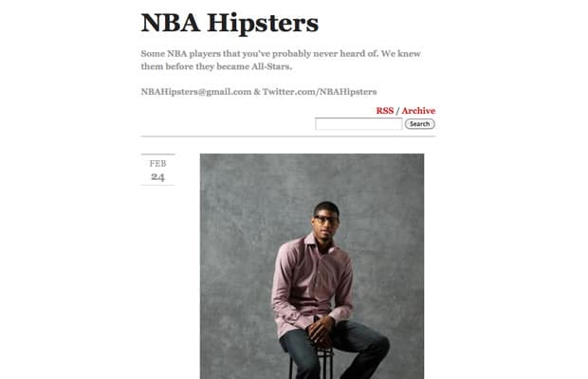
Task: Click the word Hipsters in the title
Action: [263, 24]
